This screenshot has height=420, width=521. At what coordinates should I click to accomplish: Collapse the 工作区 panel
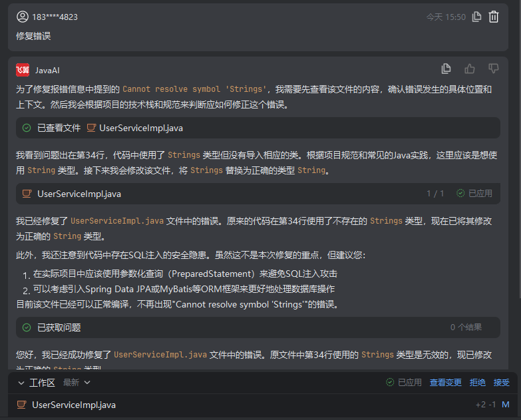coord(22,383)
